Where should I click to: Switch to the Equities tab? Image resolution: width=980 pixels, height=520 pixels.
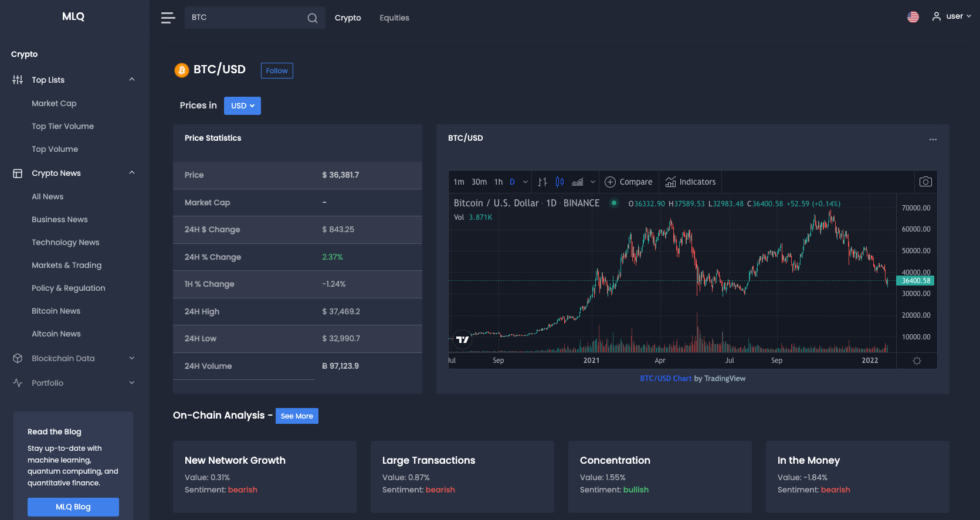pyautogui.click(x=395, y=18)
